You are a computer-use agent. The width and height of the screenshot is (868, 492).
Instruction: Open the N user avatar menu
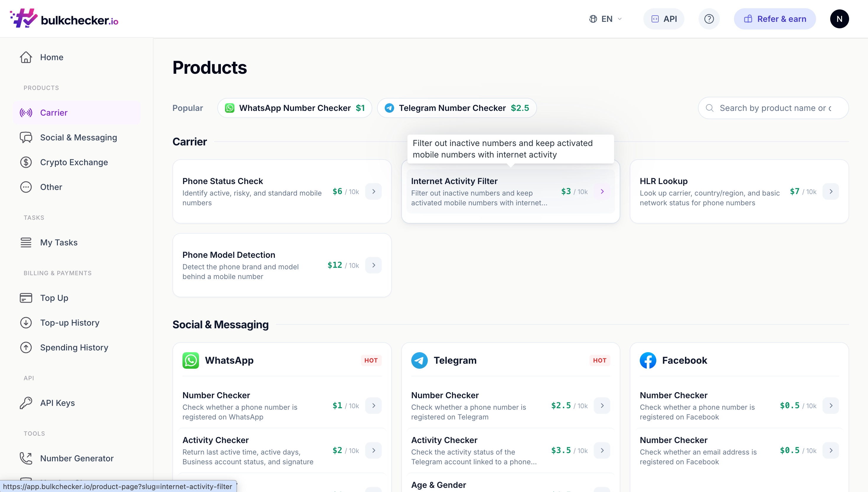[839, 19]
